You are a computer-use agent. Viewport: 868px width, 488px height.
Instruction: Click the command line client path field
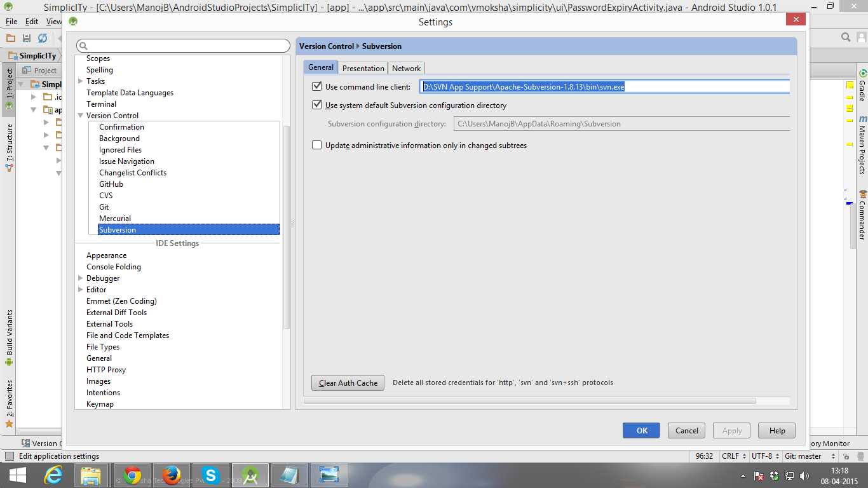pyautogui.click(x=604, y=86)
